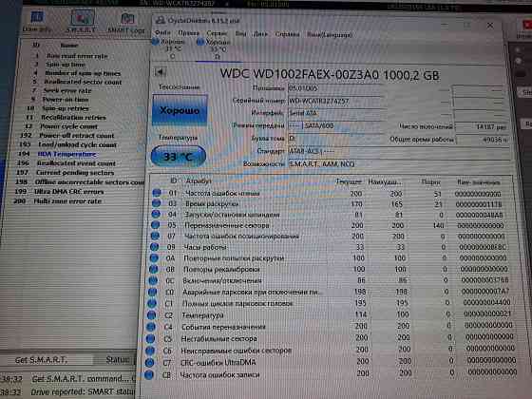Click the Атрибут column header

pyautogui.click(x=199, y=181)
